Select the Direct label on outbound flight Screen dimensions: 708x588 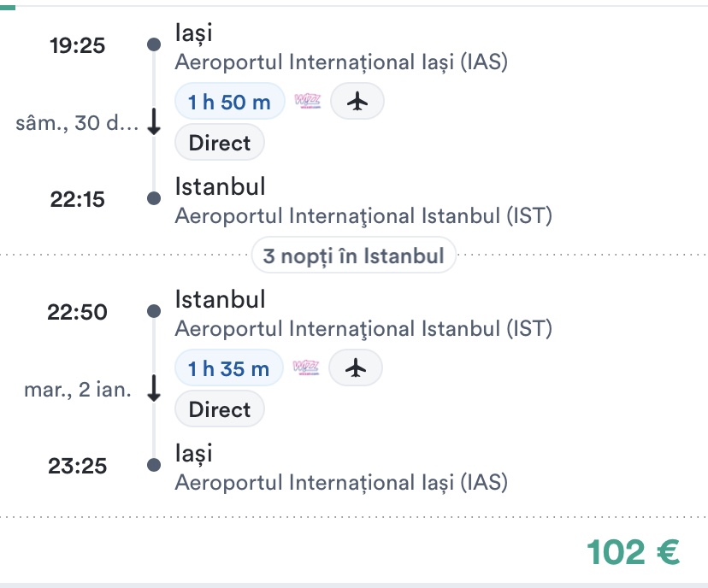pos(220,143)
